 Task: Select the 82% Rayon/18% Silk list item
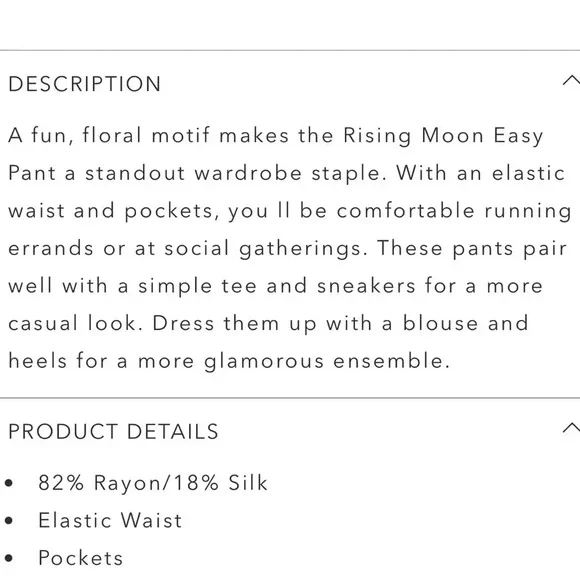coord(153,483)
